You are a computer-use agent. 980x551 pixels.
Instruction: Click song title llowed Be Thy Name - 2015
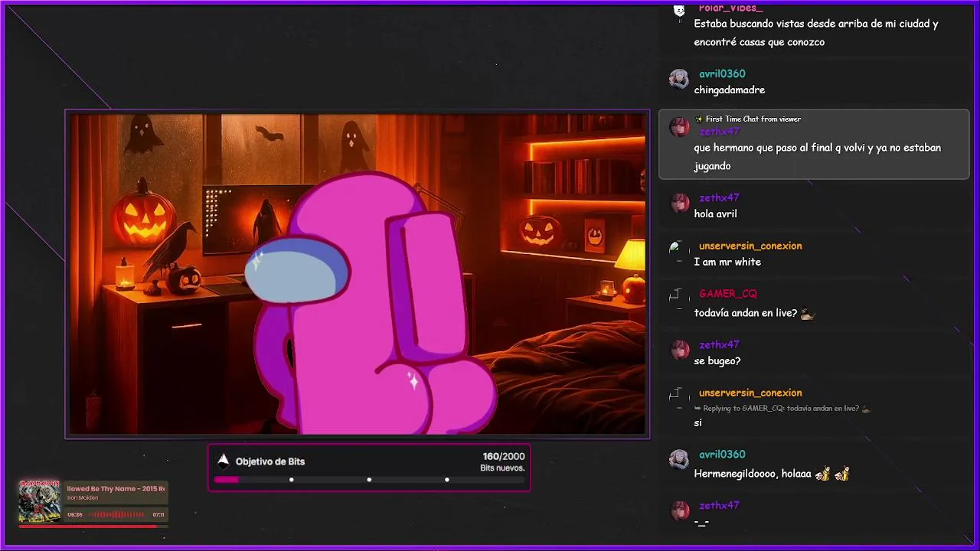click(x=116, y=488)
